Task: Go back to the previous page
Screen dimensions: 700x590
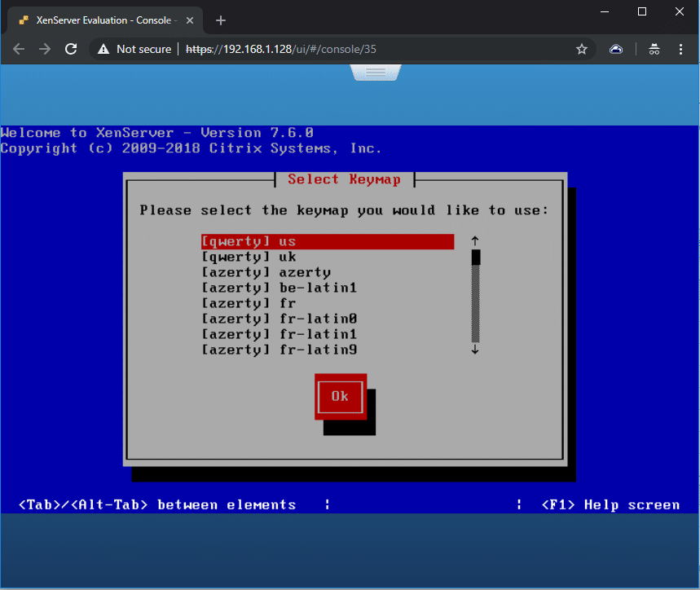Action: [19, 49]
